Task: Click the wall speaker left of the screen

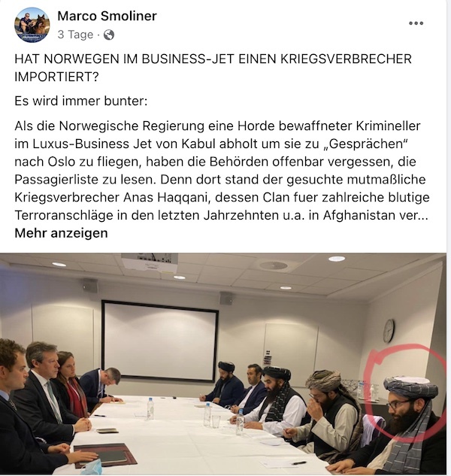Action: click(90, 286)
